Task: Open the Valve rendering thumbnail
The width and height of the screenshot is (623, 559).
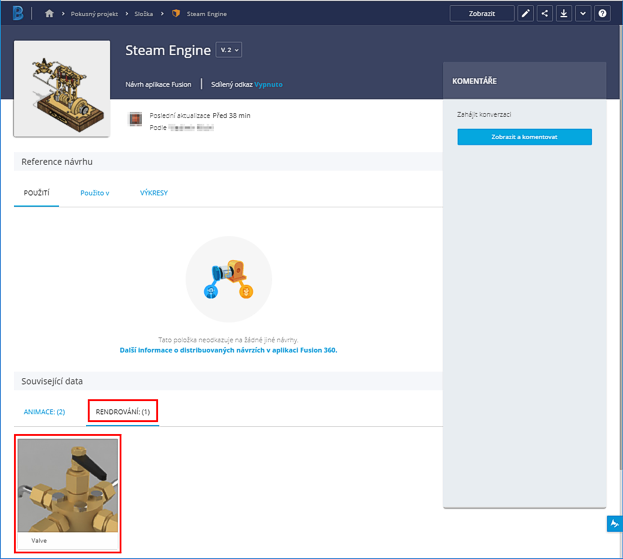Action: [68, 485]
